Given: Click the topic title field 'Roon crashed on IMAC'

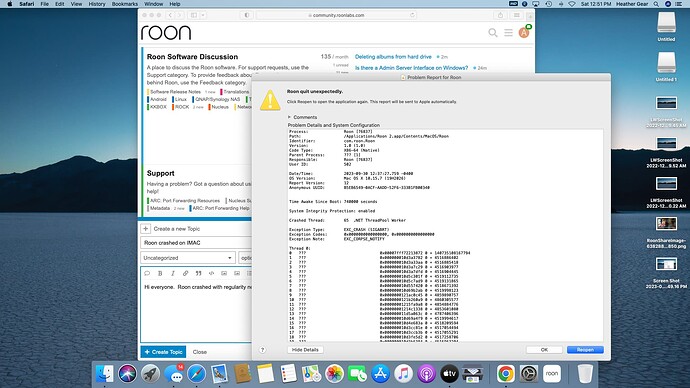Looking at the screenshot, I should click(x=196, y=243).
